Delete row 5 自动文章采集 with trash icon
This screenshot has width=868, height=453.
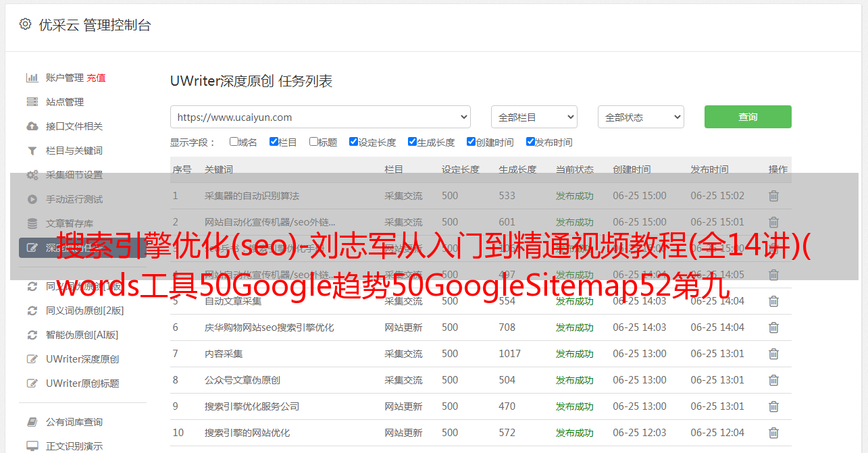tap(774, 301)
